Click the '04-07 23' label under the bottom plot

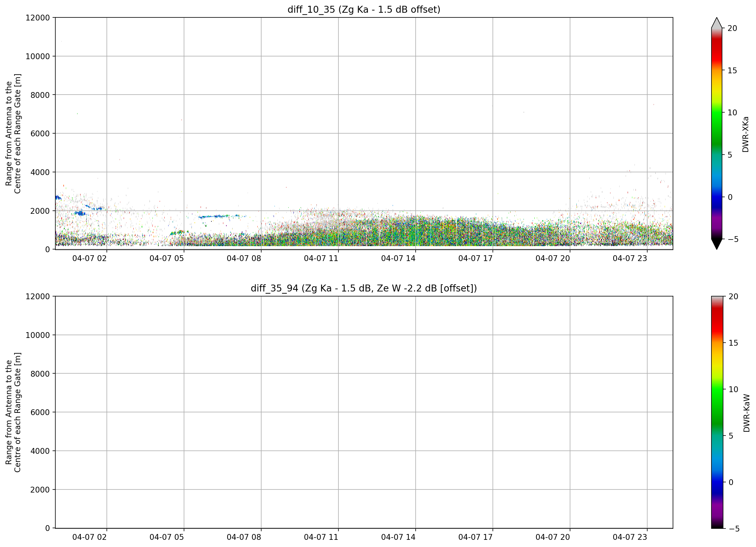[x=630, y=537]
